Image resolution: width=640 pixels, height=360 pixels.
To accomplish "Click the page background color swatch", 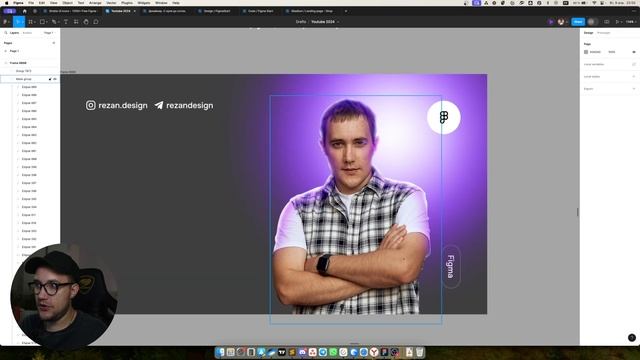I will coord(586,52).
